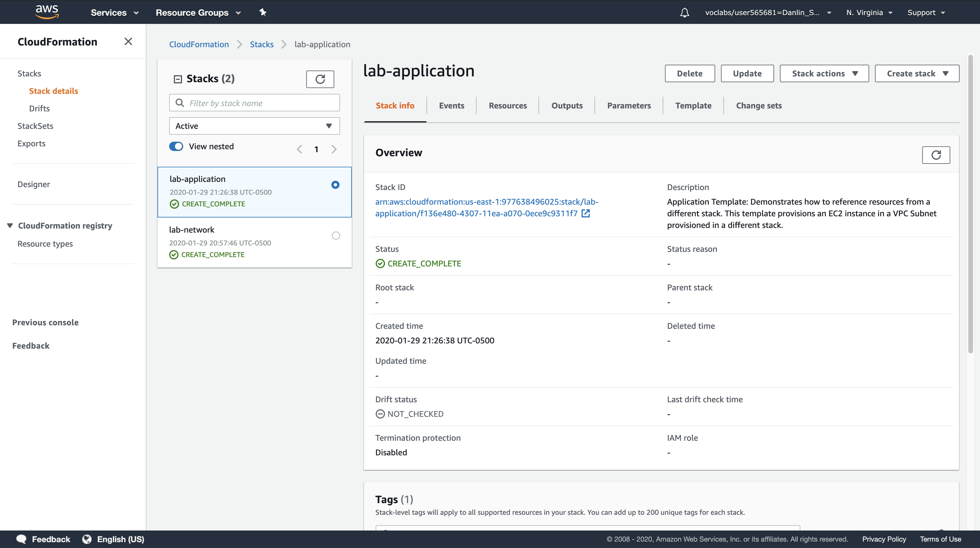Open the Template tab
Image resolution: width=980 pixels, height=548 pixels.
pos(693,105)
